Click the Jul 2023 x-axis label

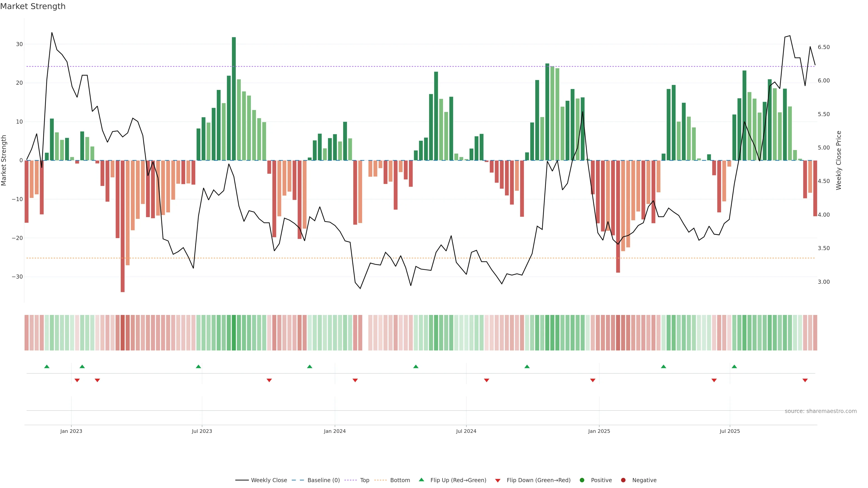(x=202, y=431)
